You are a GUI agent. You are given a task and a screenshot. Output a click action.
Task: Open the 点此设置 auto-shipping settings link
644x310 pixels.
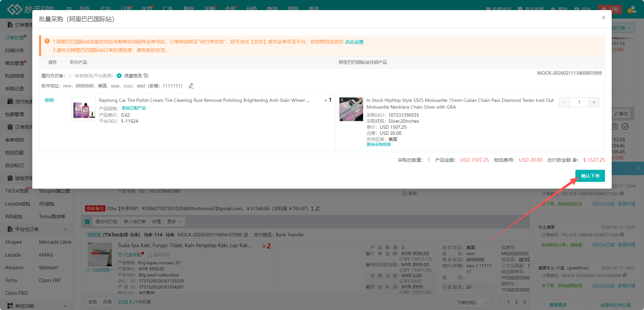click(354, 42)
